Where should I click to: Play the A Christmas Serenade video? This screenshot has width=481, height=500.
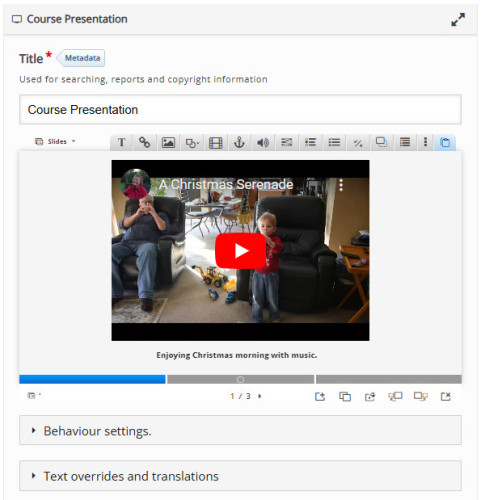240,251
